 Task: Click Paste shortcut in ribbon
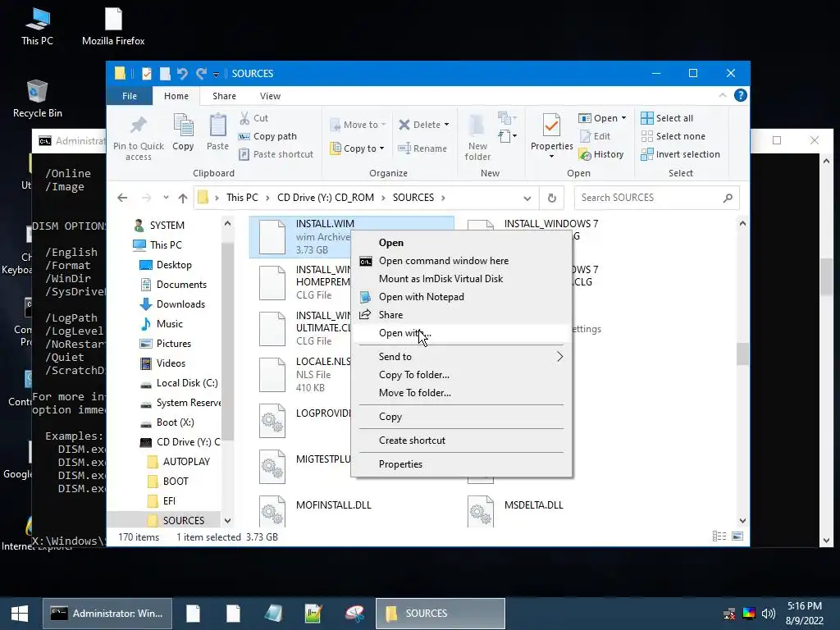tap(276, 154)
